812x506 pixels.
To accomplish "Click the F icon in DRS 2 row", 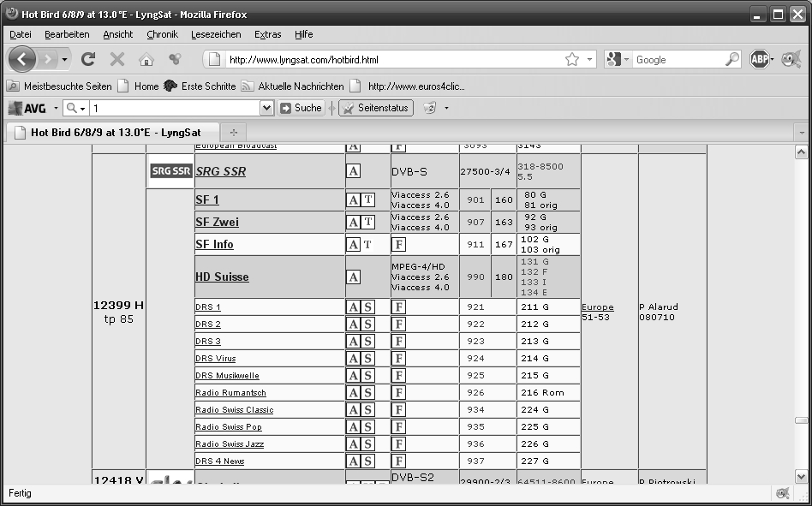I will point(398,324).
